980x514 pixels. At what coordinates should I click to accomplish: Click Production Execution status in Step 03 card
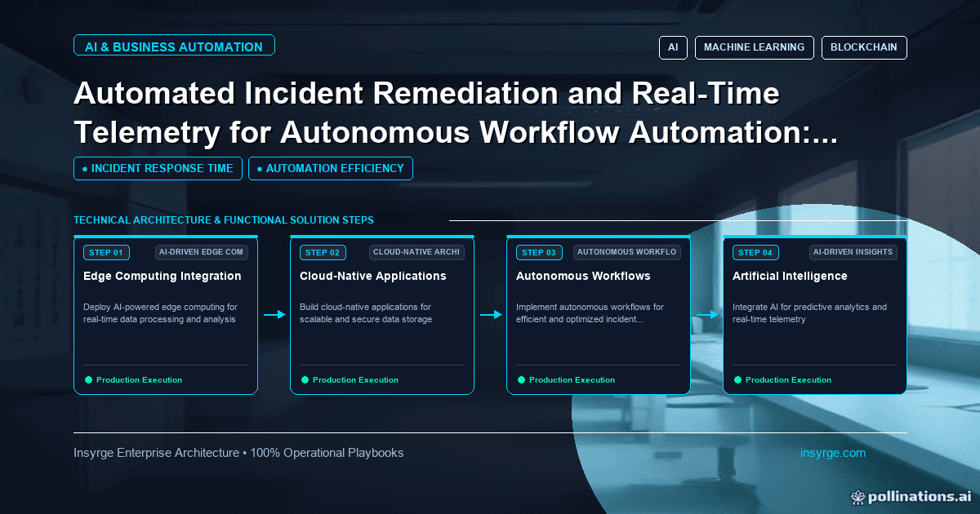[566, 380]
